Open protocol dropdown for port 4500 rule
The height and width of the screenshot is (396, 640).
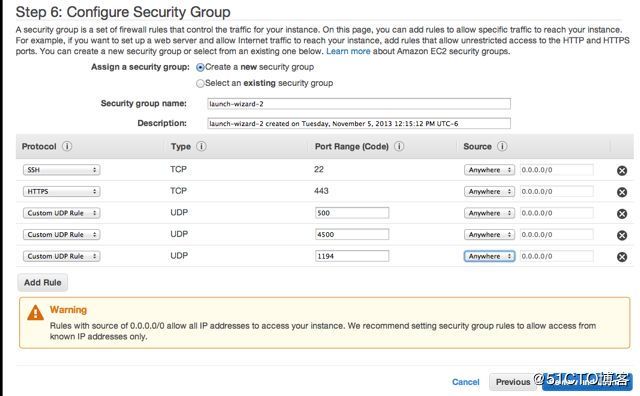pos(61,235)
